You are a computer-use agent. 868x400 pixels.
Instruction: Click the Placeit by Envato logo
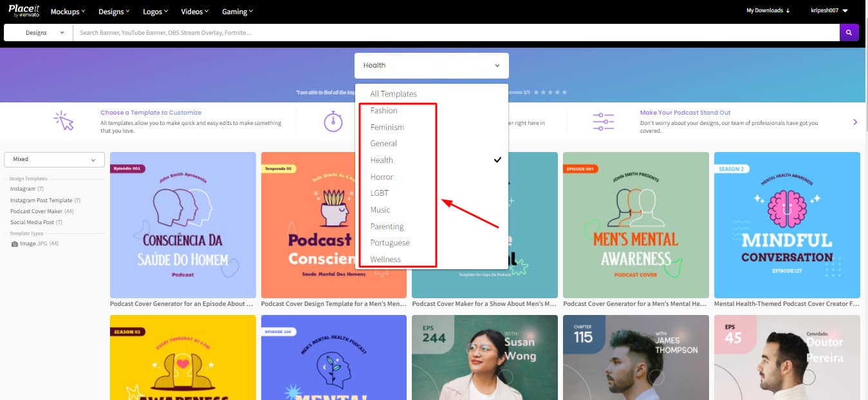tap(24, 11)
